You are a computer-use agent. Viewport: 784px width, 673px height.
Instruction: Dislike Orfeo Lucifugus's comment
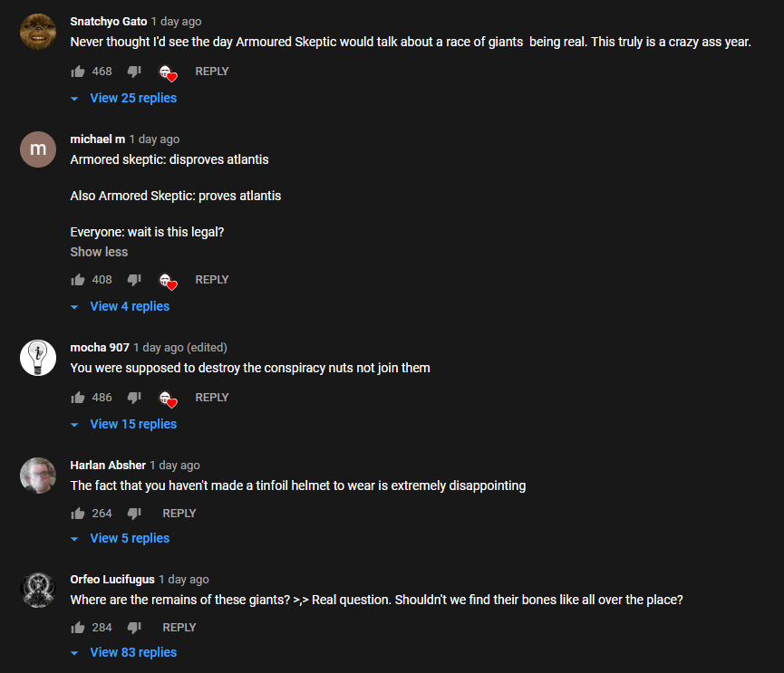click(x=134, y=628)
